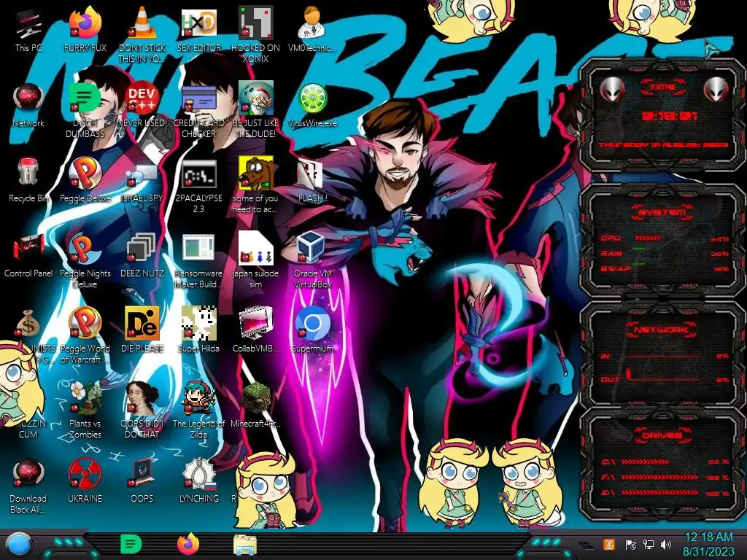Open the OOPS desktop shortcut

(x=142, y=481)
